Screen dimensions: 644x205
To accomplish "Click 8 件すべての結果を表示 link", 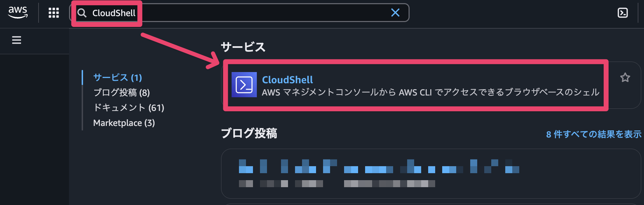I will [x=594, y=134].
